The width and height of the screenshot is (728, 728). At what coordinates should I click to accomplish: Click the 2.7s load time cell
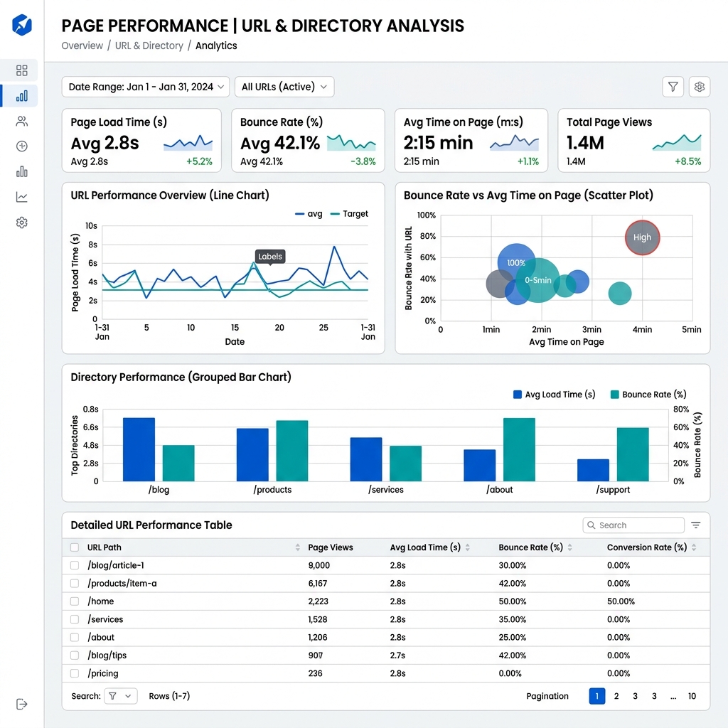(x=397, y=655)
